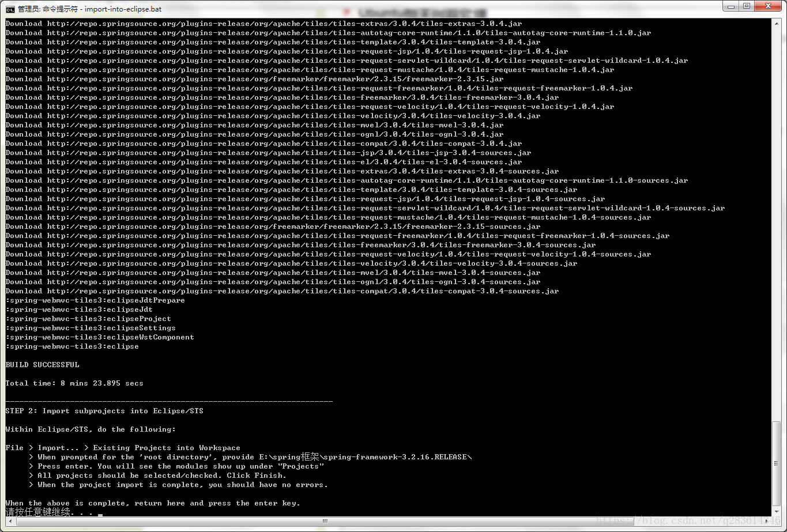Click the vertical scrollbar up arrow
This screenshot has width=787, height=532.
[x=777, y=24]
